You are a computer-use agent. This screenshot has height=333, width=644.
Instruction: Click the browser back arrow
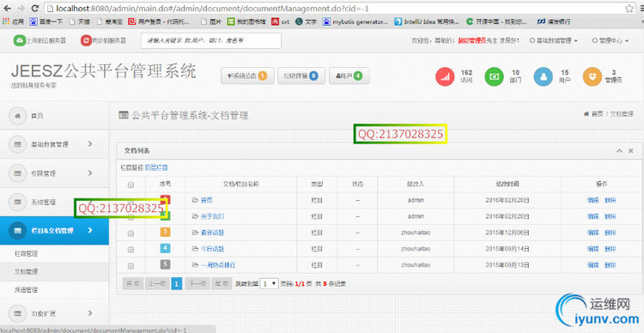(x=8, y=9)
